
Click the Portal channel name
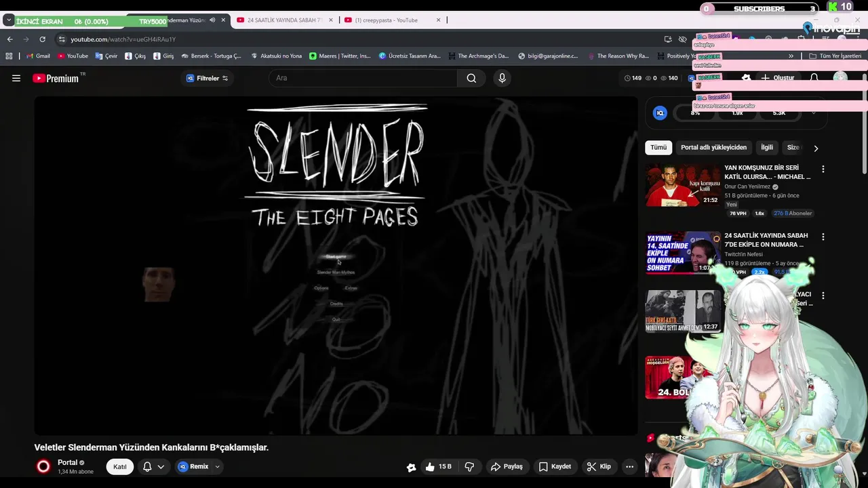[67, 462]
